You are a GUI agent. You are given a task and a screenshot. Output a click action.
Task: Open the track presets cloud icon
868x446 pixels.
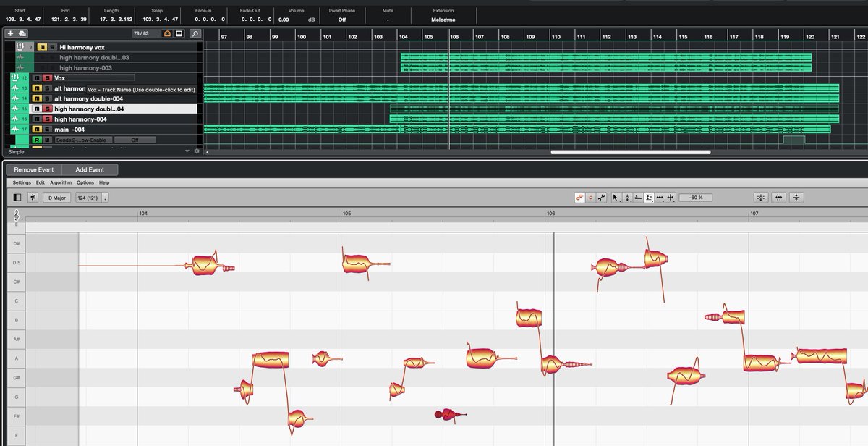point(22,33)
